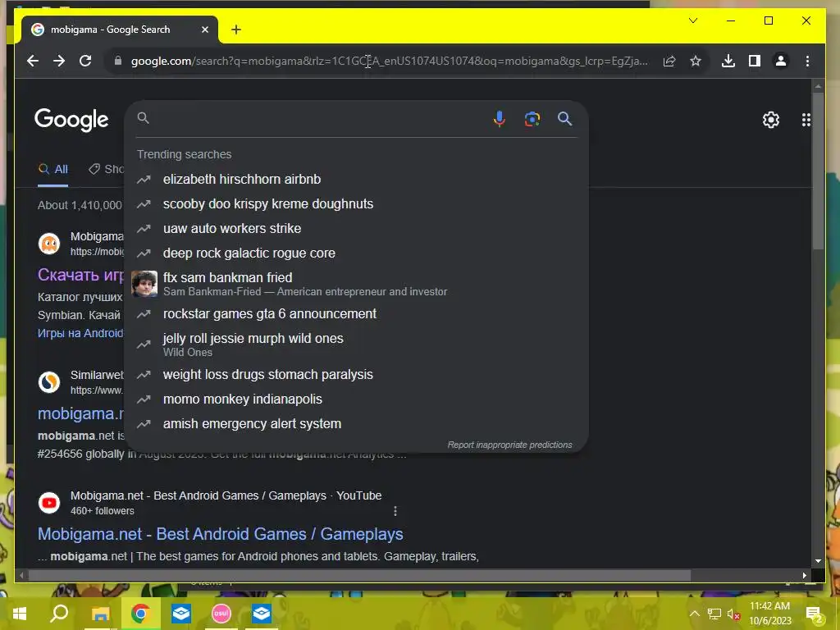This screenshot has width=840, height=630.
Task: Open Windows taskbar search
Action: click(x=59, y=613)
